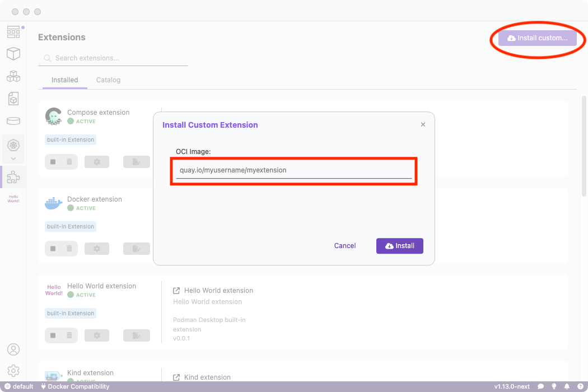Open the Kubernetes helm-wheel icon in sidebar
Screen dimensions: 588x392
click(13, 145)
